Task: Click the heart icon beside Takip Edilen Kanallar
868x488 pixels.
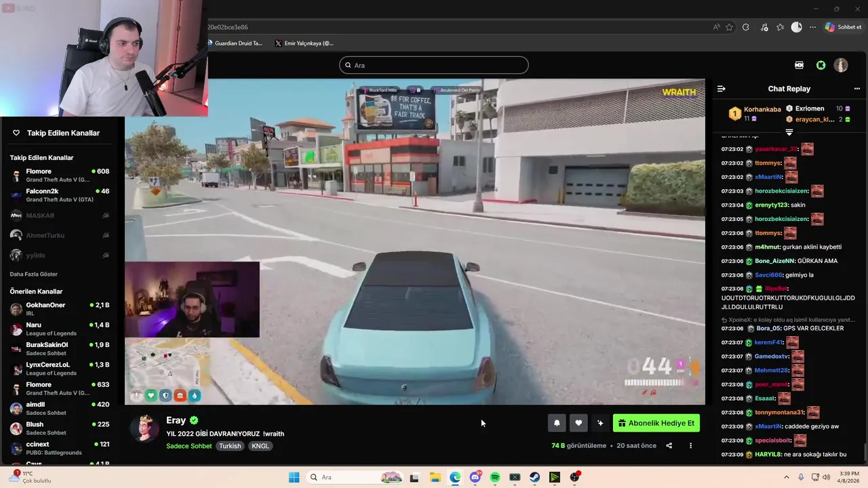Action: 16,133
